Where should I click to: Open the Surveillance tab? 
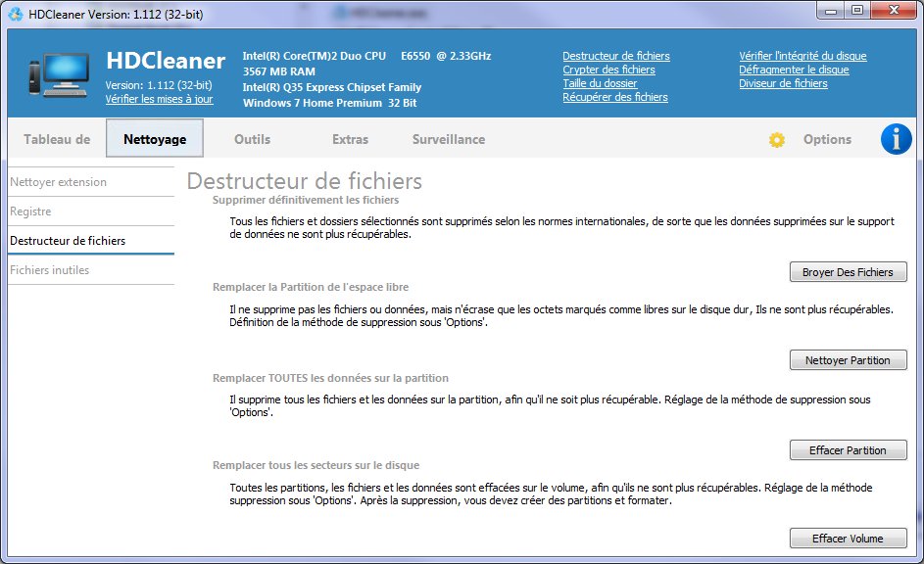coord(449,139)
